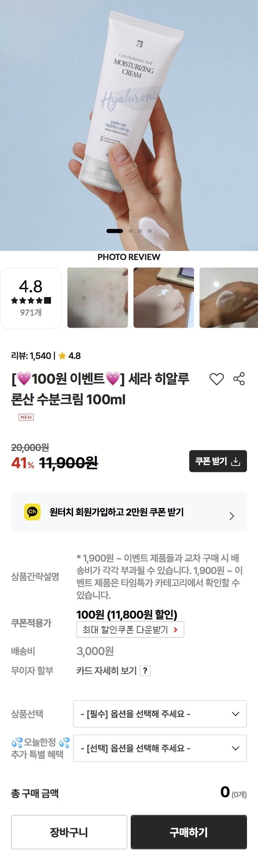
Task: Tap the heart wishlist icon
Action: point(216,379)
